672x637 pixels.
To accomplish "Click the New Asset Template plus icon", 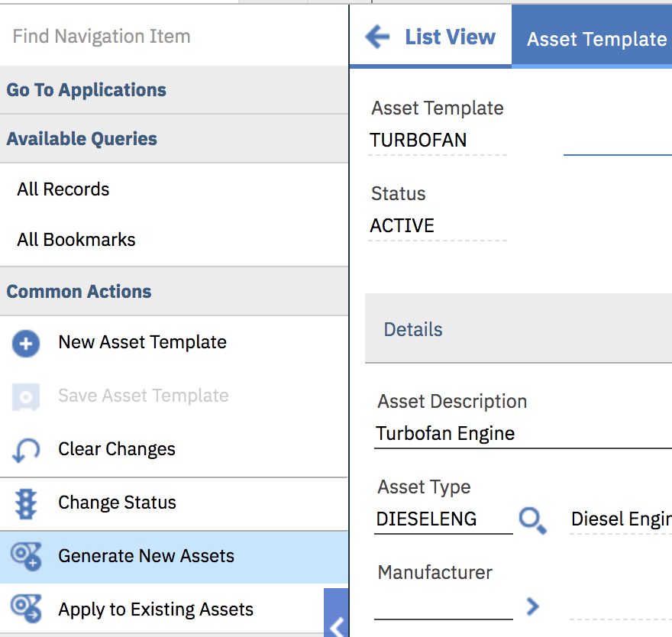I will (26, 344).
